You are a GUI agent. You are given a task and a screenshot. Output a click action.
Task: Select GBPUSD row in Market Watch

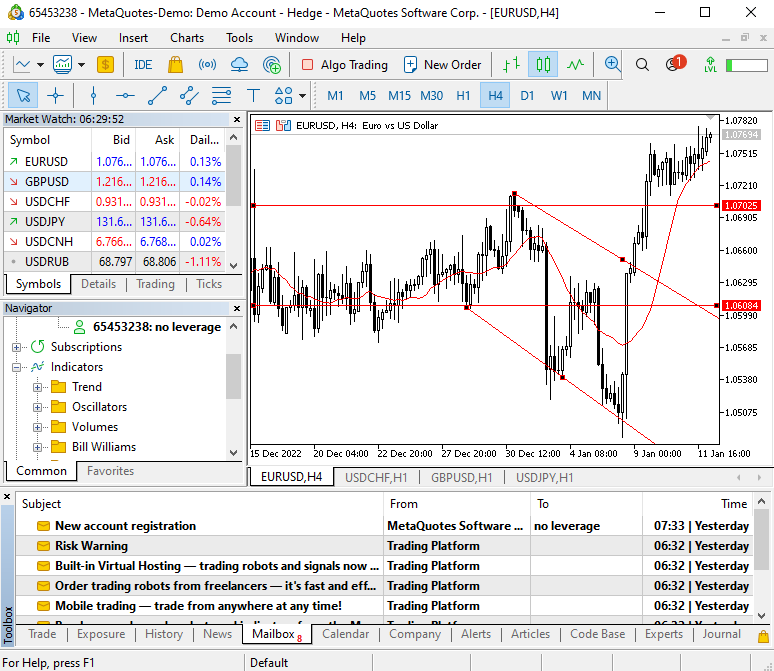[x=114, y=182]
